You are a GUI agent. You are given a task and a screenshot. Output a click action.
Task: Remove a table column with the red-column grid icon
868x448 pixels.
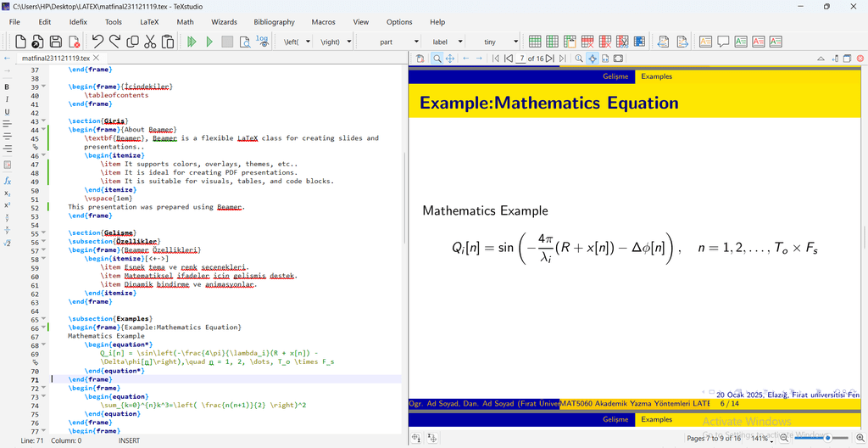pos(605,42)
